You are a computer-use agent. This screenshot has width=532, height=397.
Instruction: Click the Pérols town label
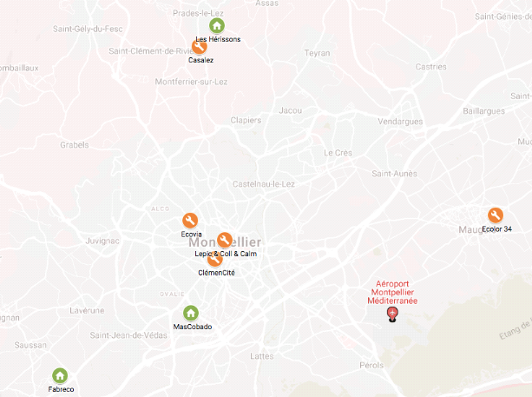[x=371, y=366]
